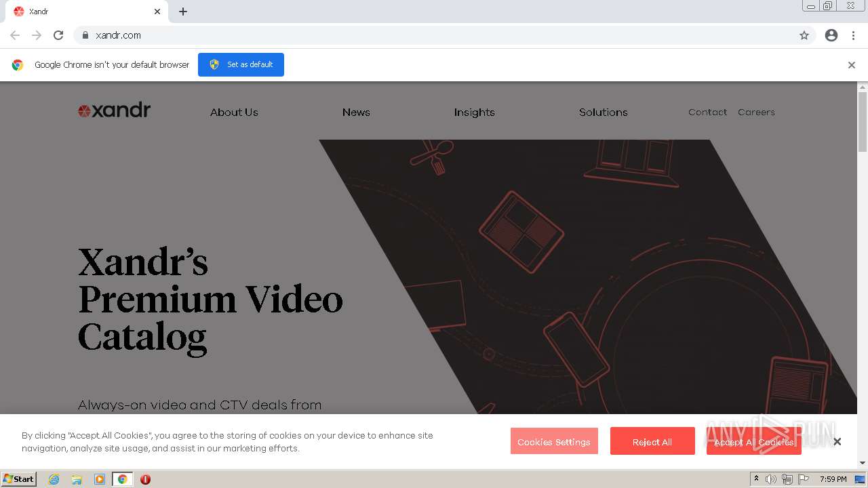
Task: Click the red Opera taskbar icon
Action: tap(145, 479)
